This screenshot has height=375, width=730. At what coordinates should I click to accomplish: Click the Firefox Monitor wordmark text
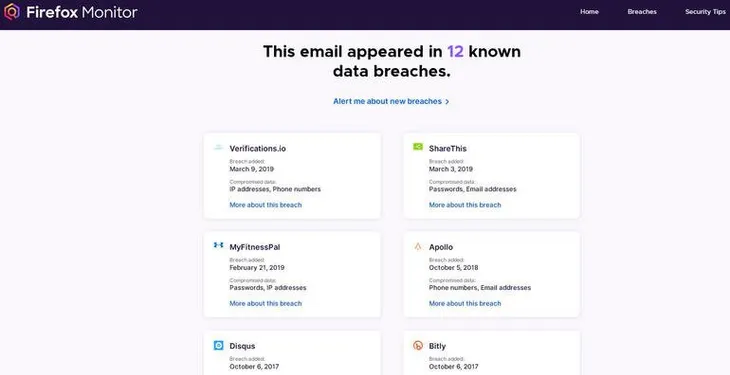coord(81,12)
